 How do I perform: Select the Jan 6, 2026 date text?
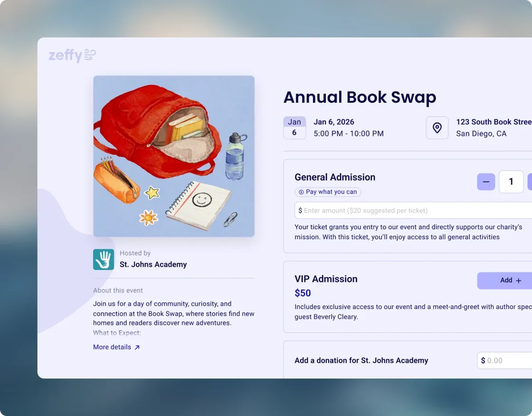click(x=333, y=122)
